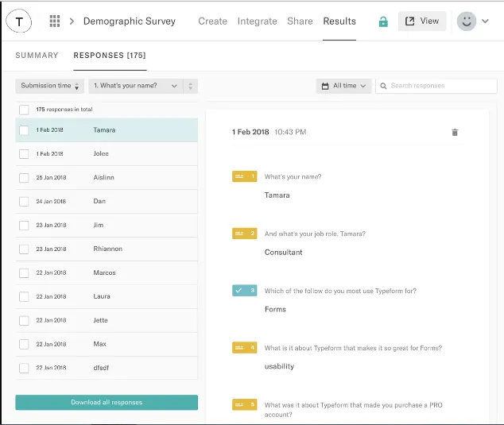Open the Share tab
This screenshot has height=425, width=504.
[x=300, y=21]
